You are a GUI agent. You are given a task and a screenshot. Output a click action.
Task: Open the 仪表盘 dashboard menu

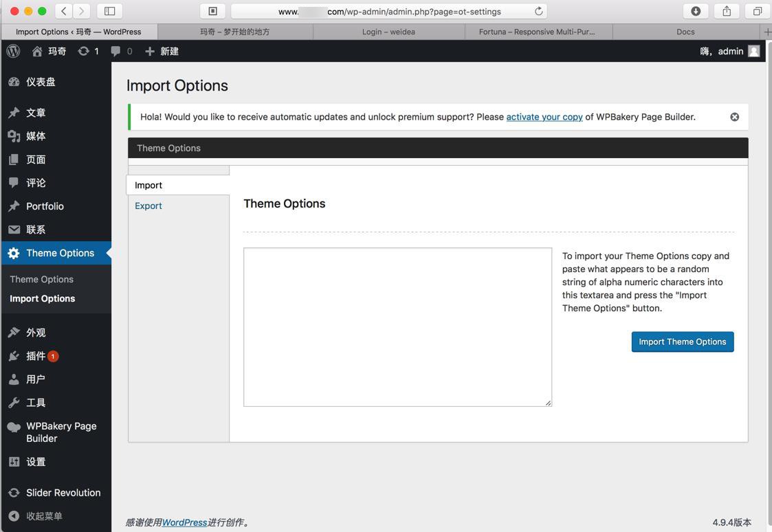tap(56, 82)
